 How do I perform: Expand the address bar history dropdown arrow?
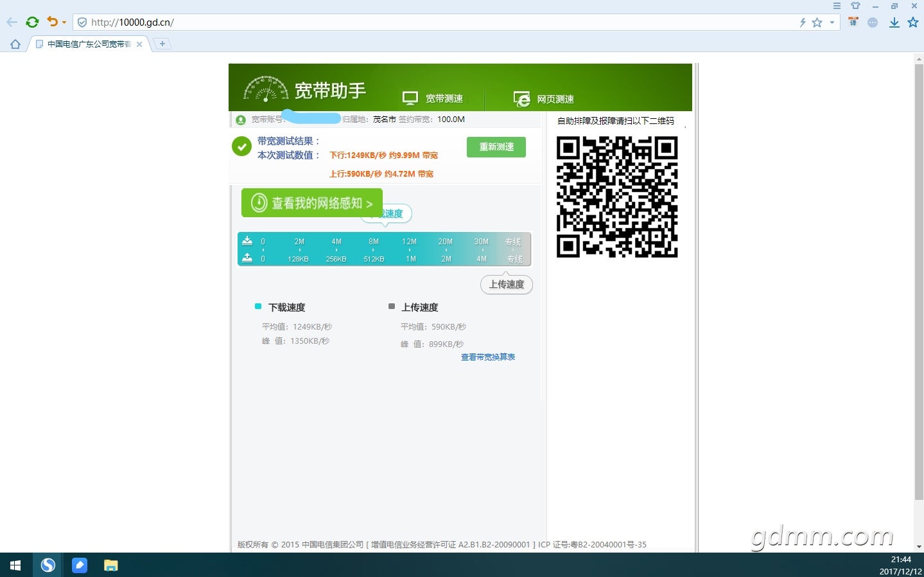click(832, 22)
